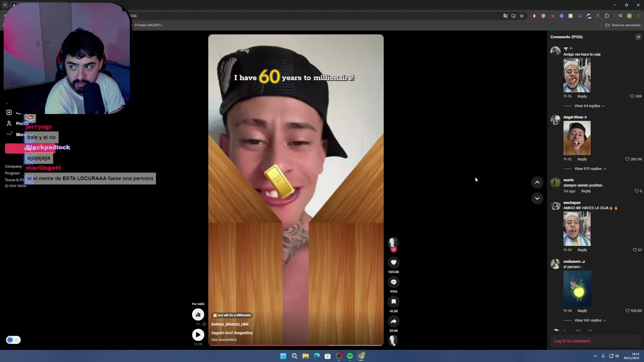This screenshot has height=362, width=644.
Task: Seek on the red video progress bar
Action: point(296,345)
